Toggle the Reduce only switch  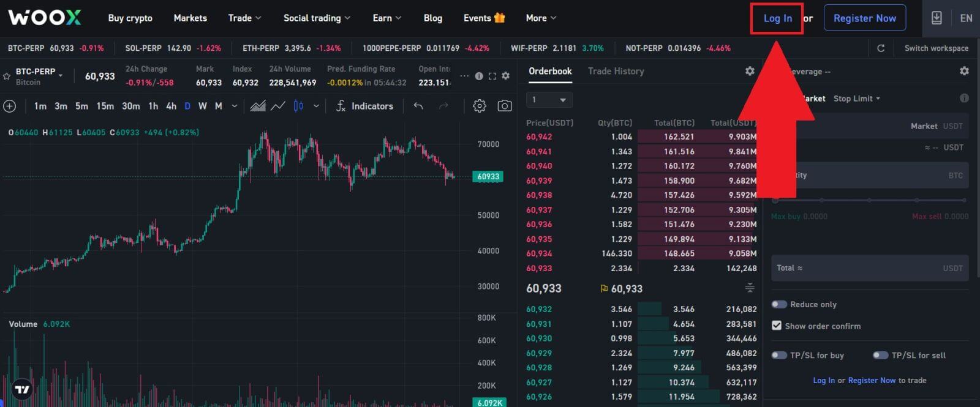tap(779, 304)
